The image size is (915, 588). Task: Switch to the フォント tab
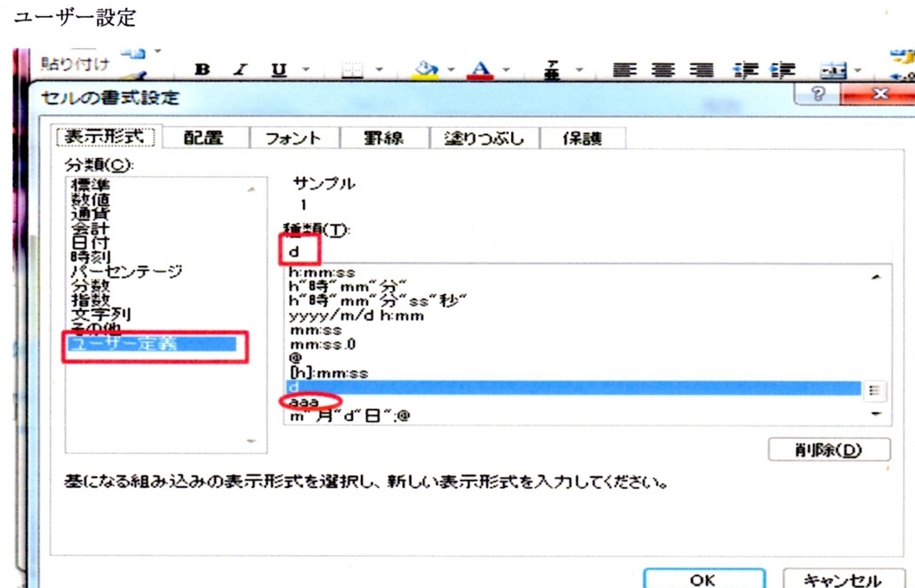point(295,137)
